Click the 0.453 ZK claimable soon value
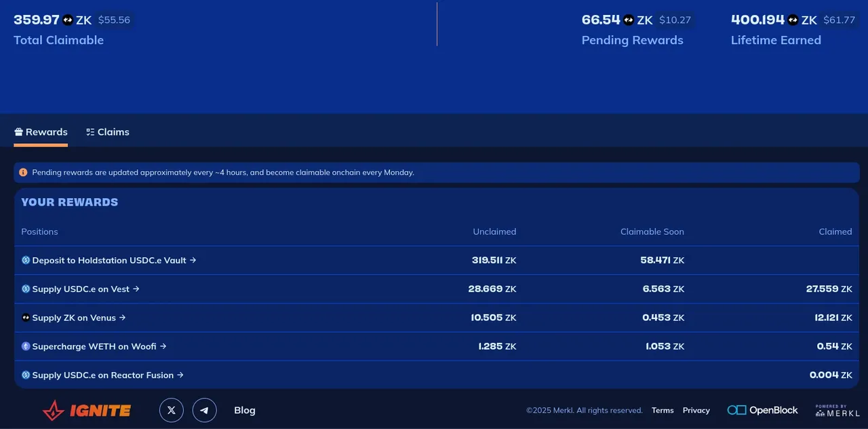Screen dimensions: 868x429 pos(664,318)
